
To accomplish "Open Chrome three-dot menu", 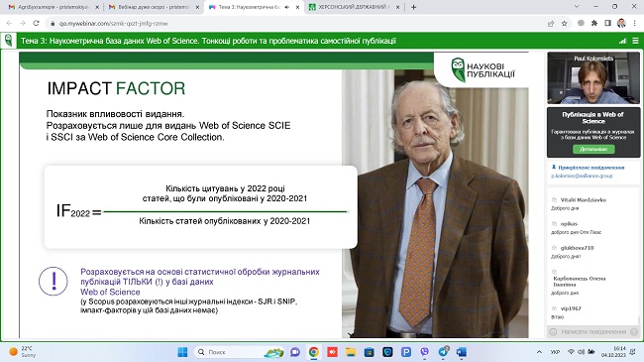I will [635, 23].
